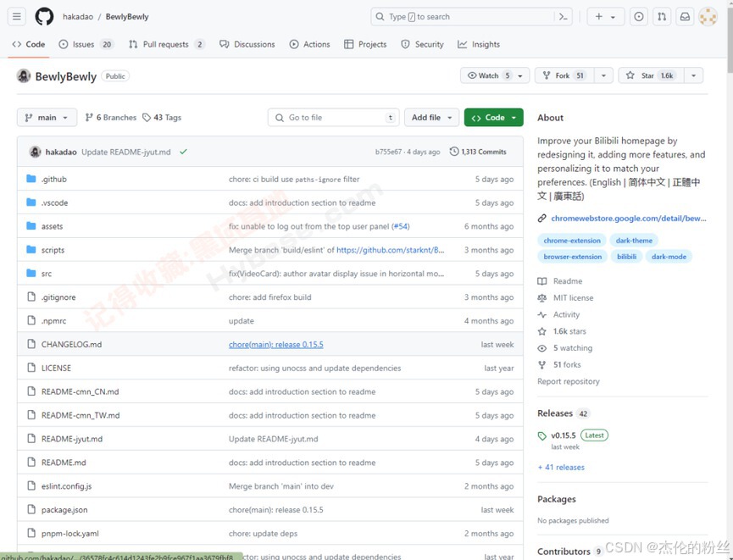Image resolution: width=733 pixels, height=560 pixels.
Task: Focus the Go to file input
Action: coord(333,117)
